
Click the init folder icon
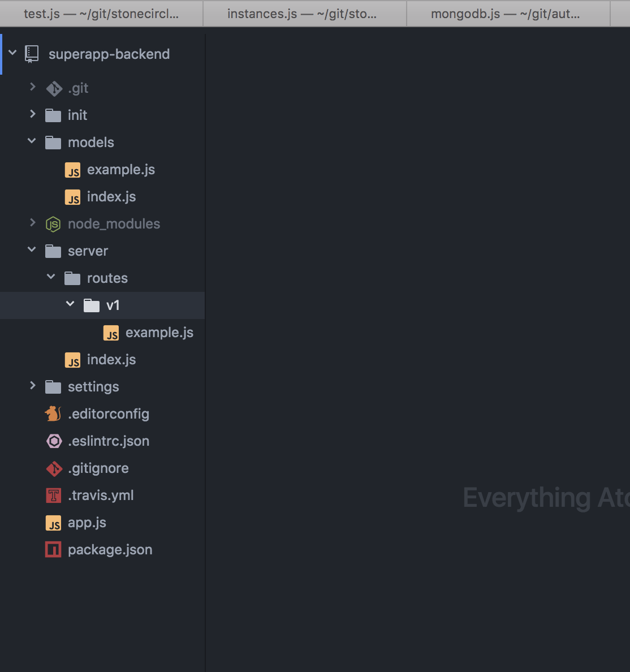pyautogui.click(x=53, y=115)
